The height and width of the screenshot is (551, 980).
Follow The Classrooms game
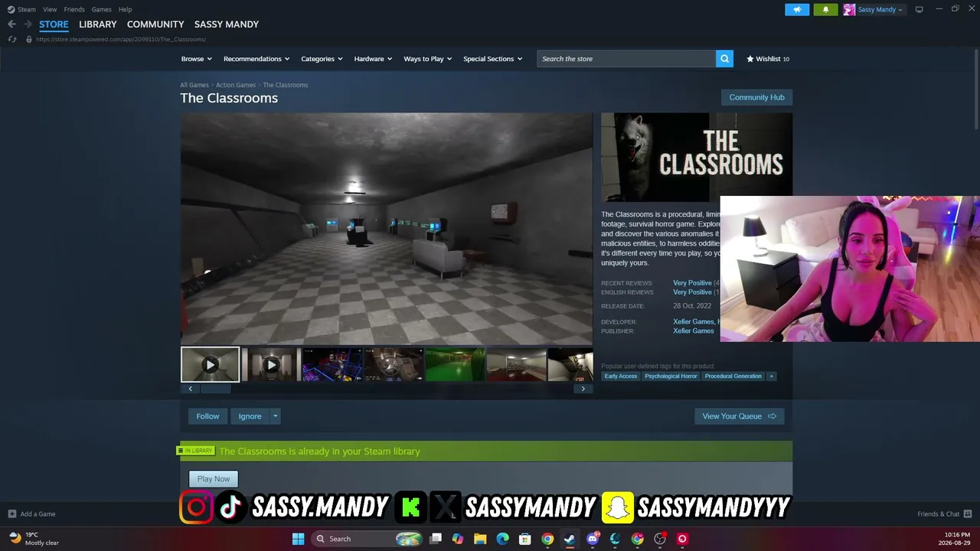[207, 416]
